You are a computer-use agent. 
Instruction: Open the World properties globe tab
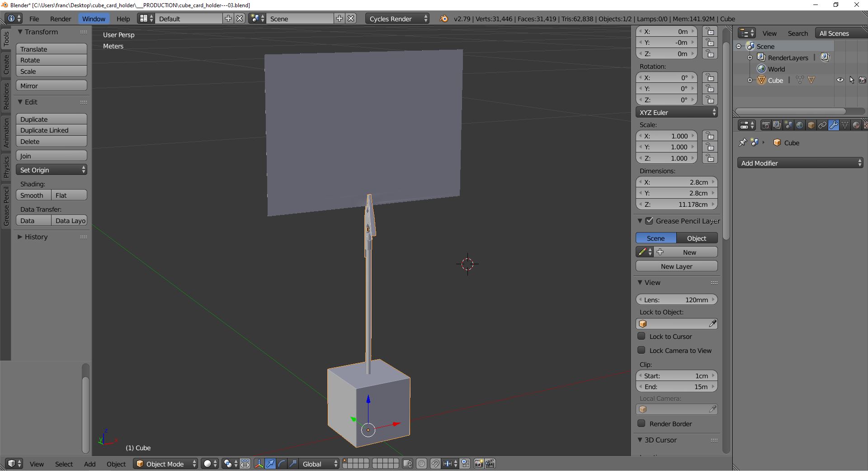[800, 125]
